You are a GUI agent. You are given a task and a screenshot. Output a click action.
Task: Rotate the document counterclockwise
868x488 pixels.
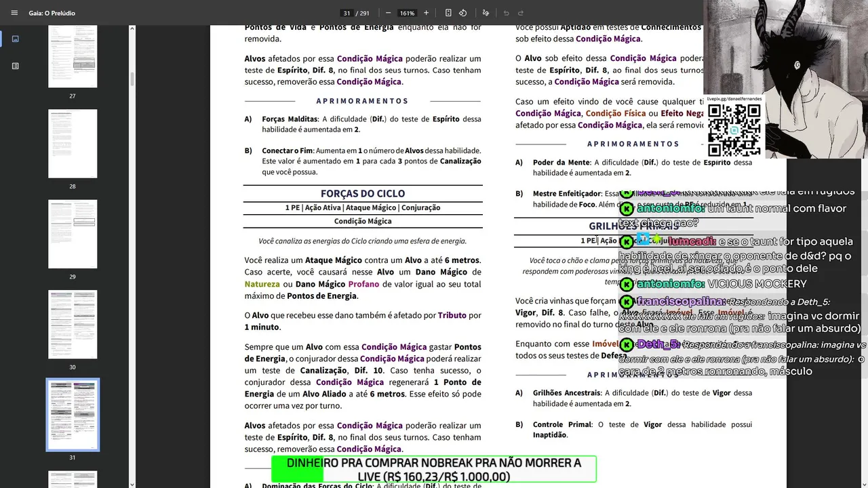[462, 13]
